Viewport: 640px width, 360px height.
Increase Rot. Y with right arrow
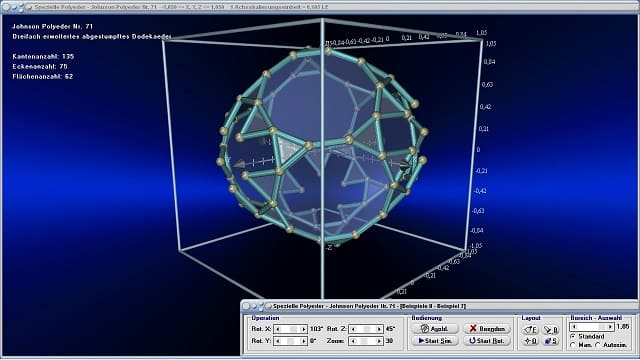(x=304, y=341)
